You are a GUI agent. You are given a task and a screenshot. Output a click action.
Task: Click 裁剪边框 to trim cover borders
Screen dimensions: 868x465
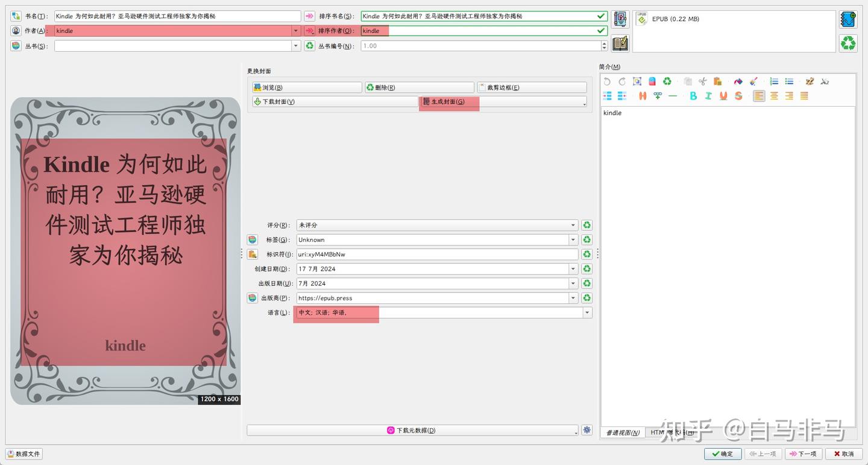click(532, 87)
